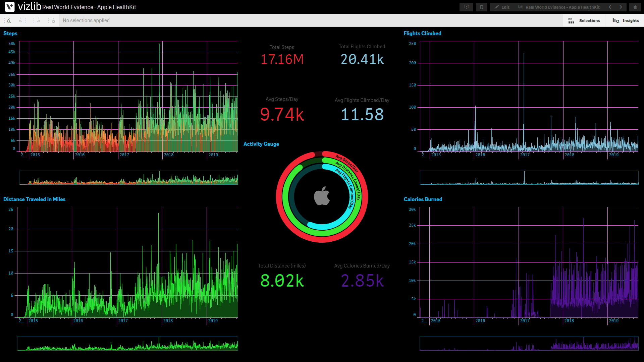Open the bookmarks icon
Image resolution: width=644 pixels, height=362 pixels.
tap(482, 7)
